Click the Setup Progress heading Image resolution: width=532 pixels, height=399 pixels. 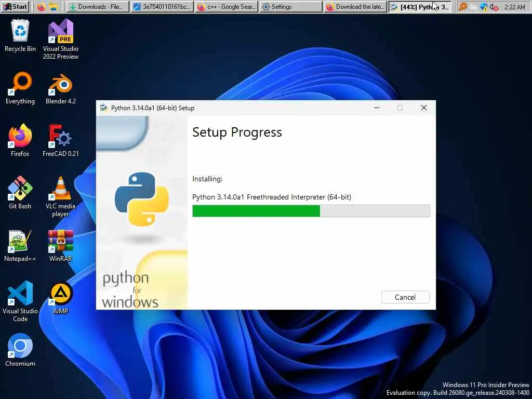(237, 132)
